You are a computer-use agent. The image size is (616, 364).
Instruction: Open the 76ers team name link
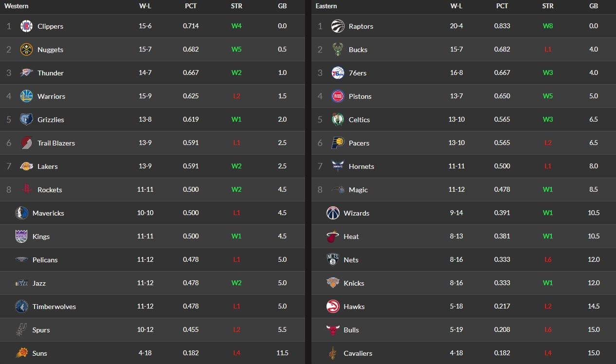pos(358,73)
